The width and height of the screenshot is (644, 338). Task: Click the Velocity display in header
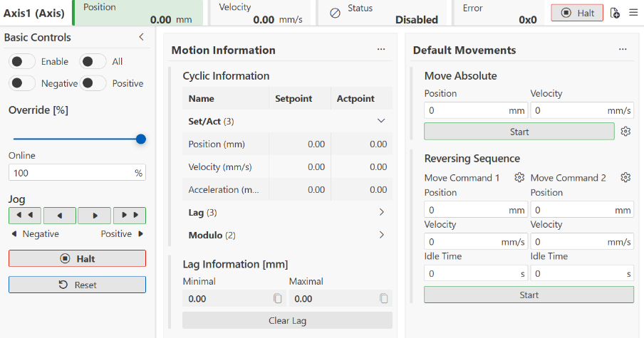tap(261, 13)
